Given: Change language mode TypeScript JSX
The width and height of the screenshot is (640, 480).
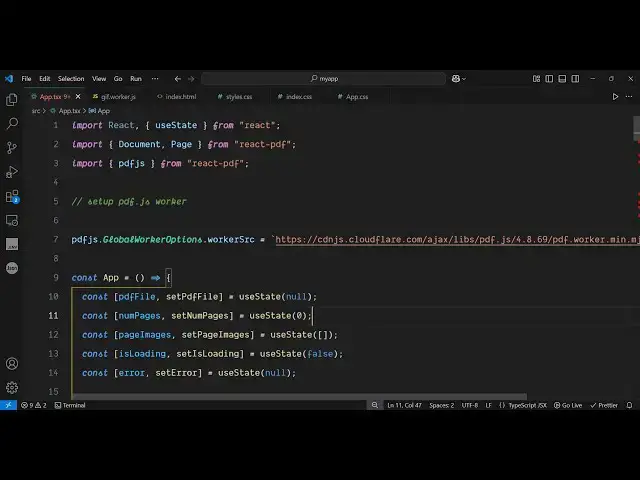Looking at the screenshot, I should click(527, 405).
